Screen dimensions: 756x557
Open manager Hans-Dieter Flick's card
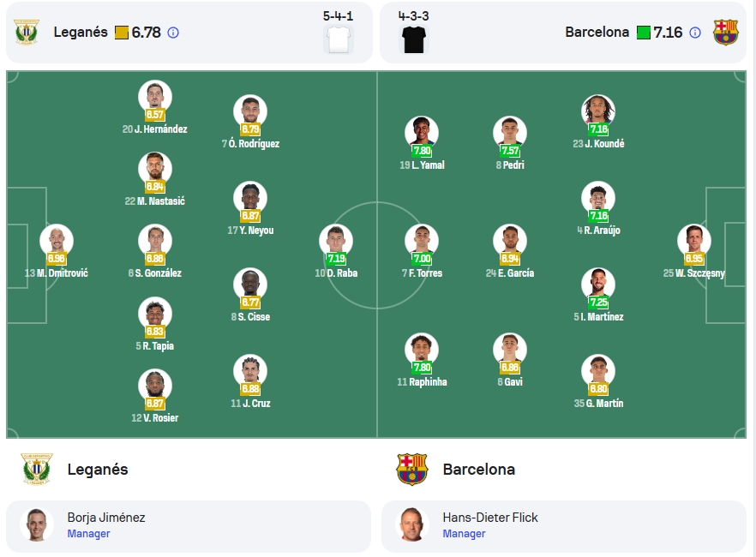[x=564, y=526]
